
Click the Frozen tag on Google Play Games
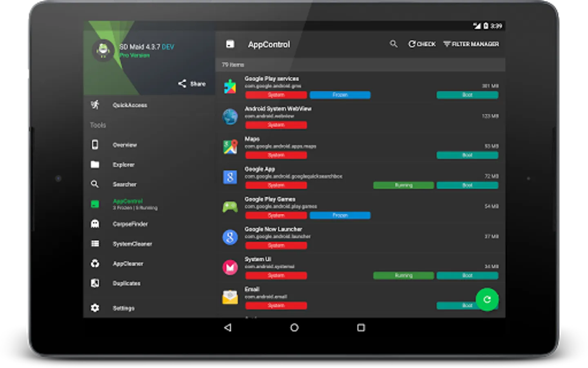[x=340, y=215]
